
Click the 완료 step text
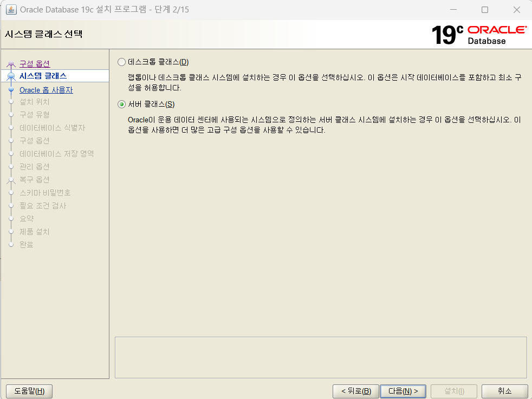pyautogui.click(x=26, y=244)
